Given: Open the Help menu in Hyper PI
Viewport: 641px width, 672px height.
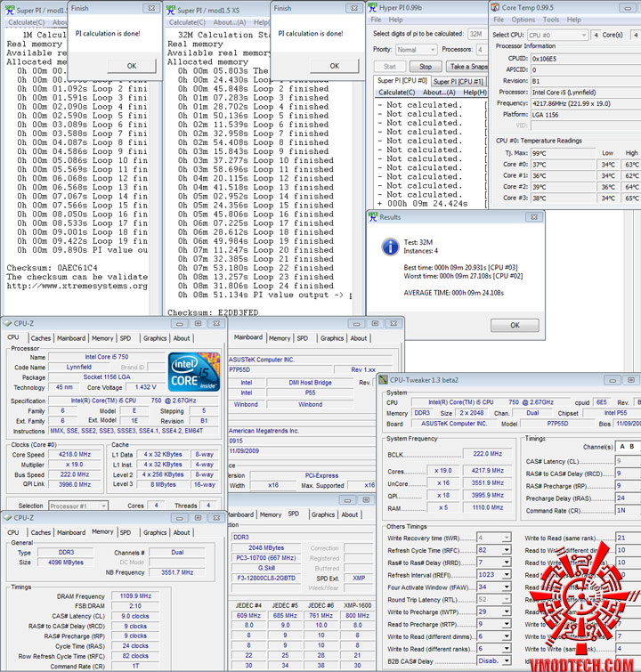Looking at the screenshot, I should (395, 20).
